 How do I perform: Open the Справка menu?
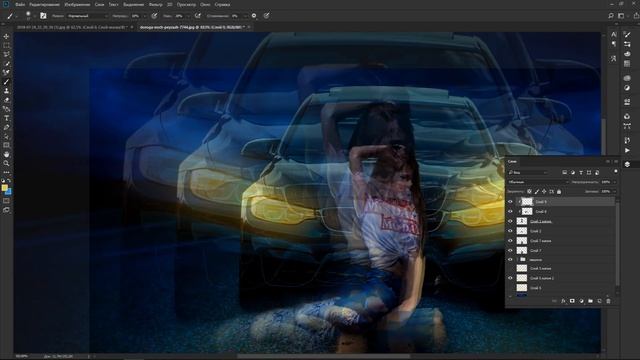pos(222,4)
